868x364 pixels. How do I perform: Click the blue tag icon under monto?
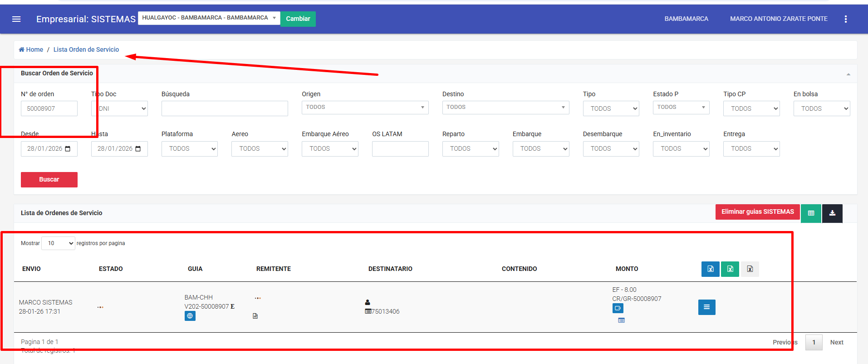[x=618, y=308]
